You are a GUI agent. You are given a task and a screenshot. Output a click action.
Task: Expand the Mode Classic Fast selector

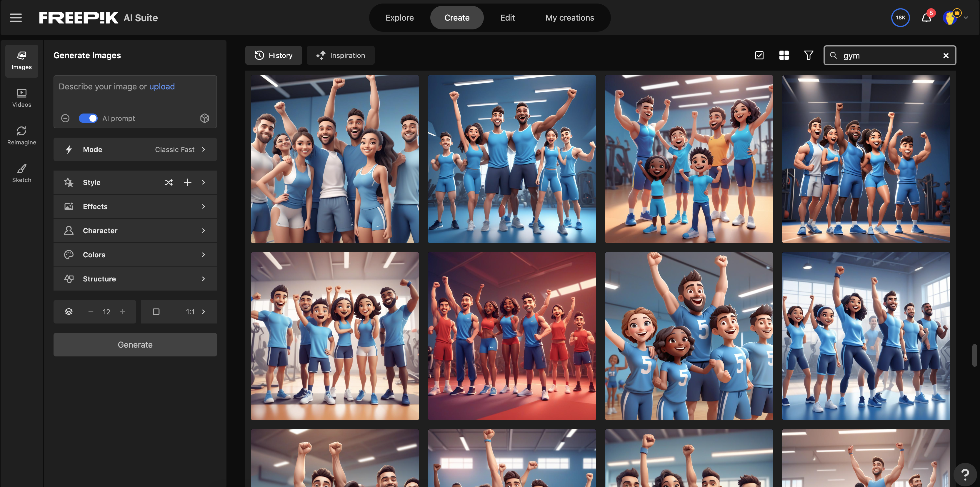(135, 149)
